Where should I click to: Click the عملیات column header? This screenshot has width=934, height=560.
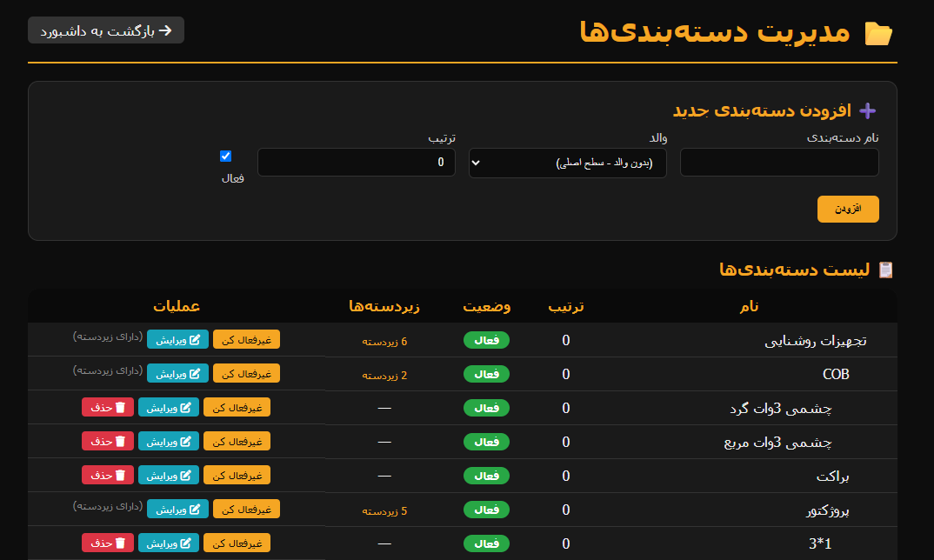pos(177,306)
